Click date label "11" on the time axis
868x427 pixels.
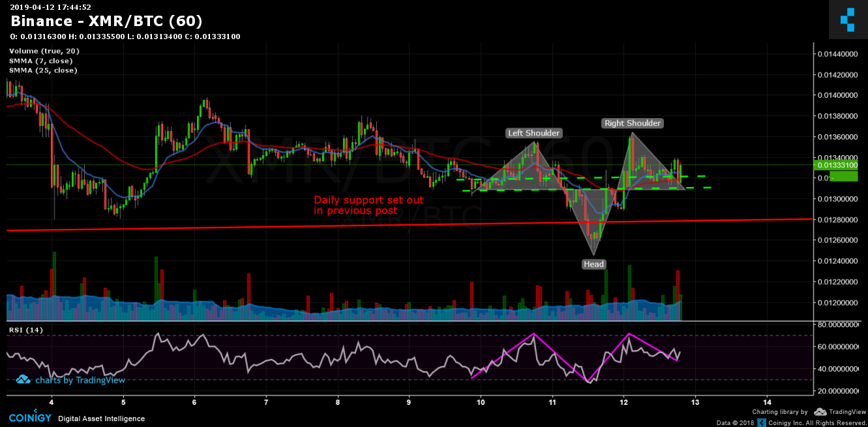coord(552,401)
